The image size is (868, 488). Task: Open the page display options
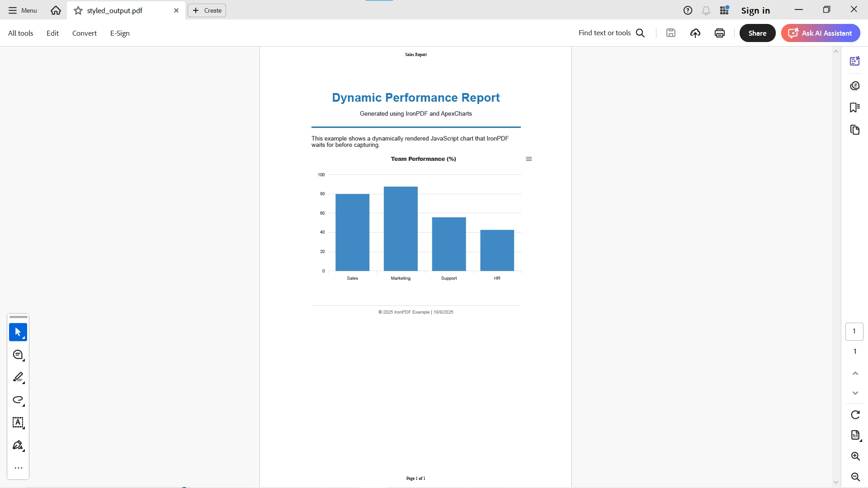point(855,435)
